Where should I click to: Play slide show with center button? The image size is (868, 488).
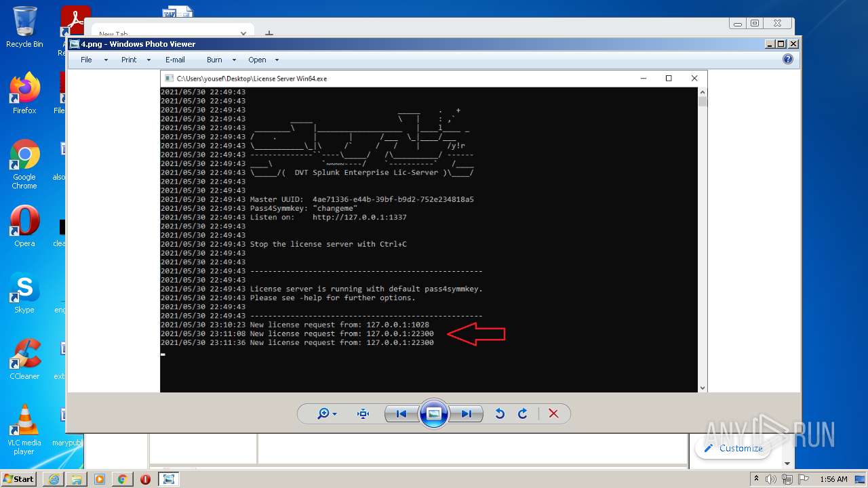[434, 413]
